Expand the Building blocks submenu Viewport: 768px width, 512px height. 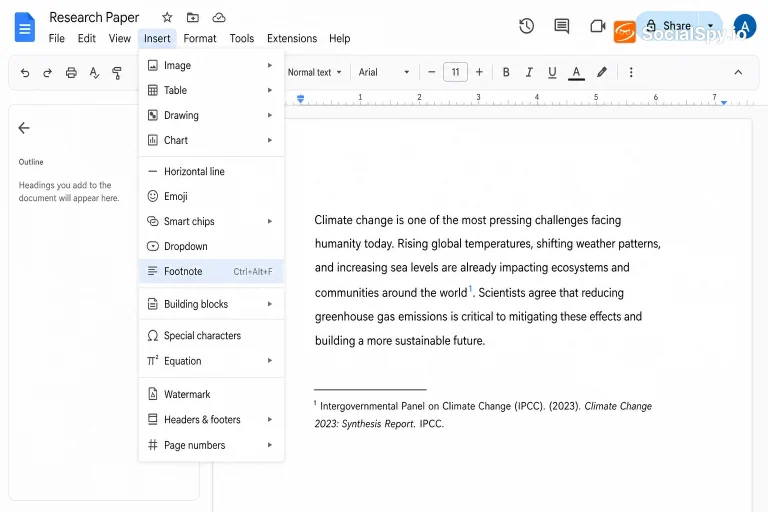(x=211, y=304)
